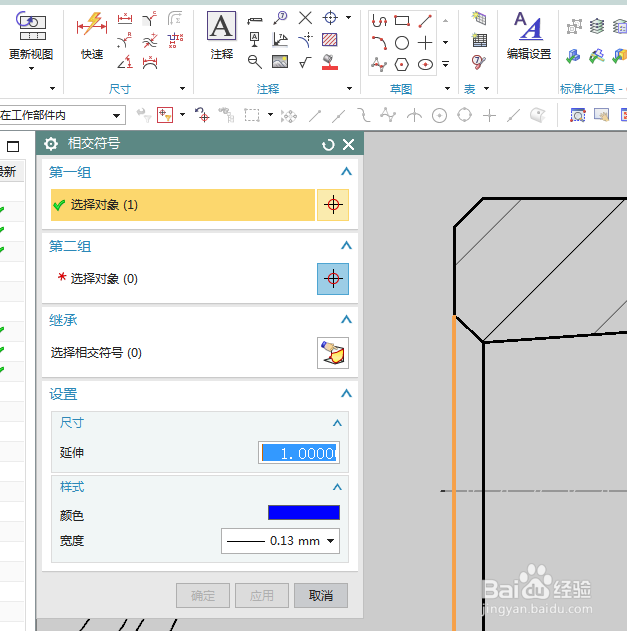This screenshot has height=631, width=627.
Task: Select the angular dimension icon
Action: tap(125, 62)
